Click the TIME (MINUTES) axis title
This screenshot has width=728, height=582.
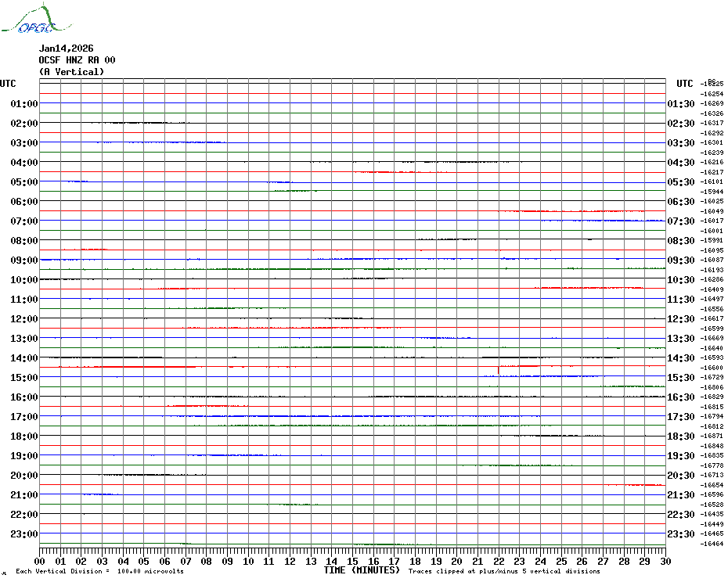point(362,570)
